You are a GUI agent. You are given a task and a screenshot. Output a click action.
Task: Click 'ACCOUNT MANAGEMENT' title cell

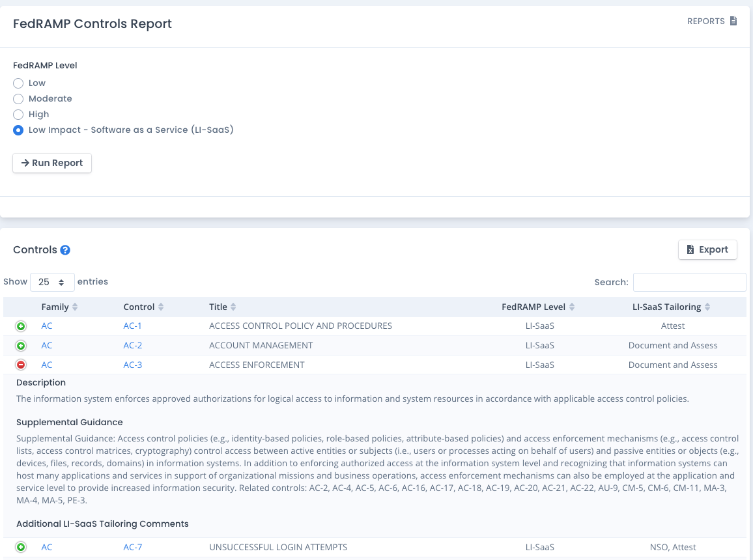[261, 346]
